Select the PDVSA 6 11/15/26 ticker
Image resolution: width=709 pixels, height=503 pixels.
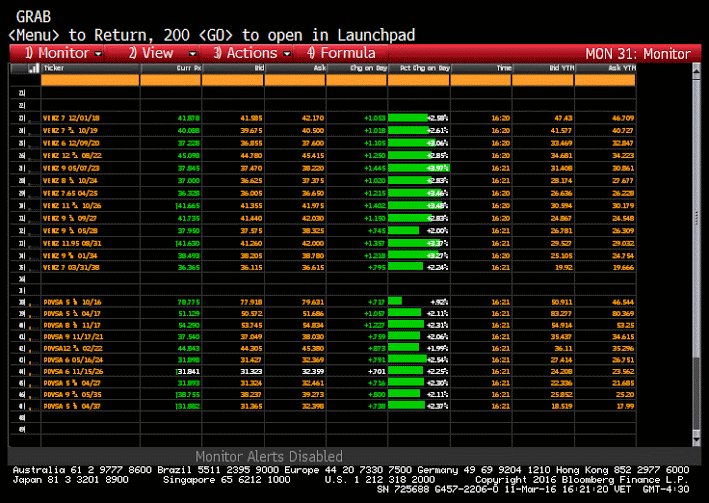pyautogui.click(x=73, y=371)
